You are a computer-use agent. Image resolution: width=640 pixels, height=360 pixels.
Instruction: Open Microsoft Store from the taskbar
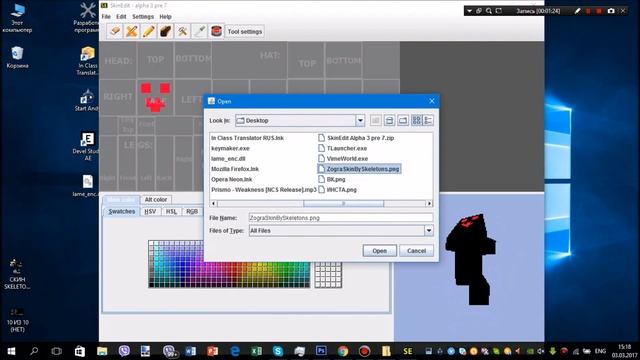[80, 351]
